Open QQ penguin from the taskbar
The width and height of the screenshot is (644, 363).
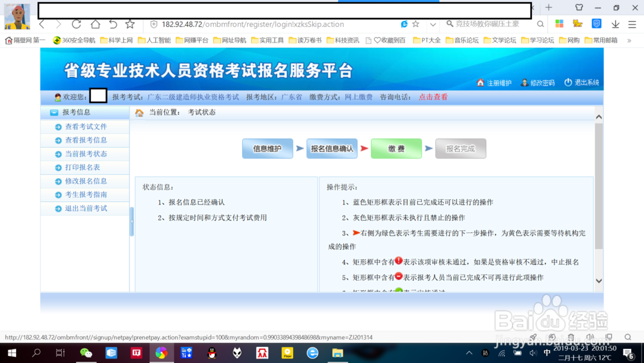(x=212, y=353)
